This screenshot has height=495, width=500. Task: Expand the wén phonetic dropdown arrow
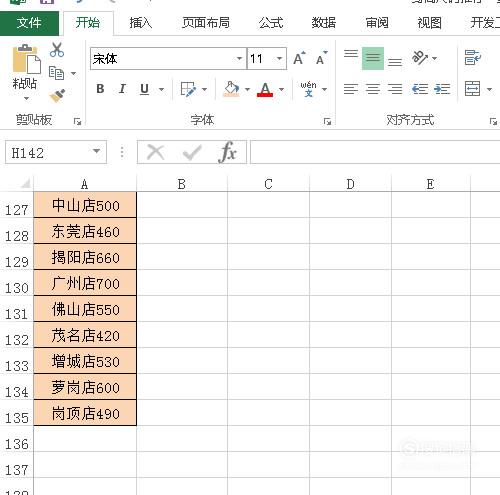point(324,89)
